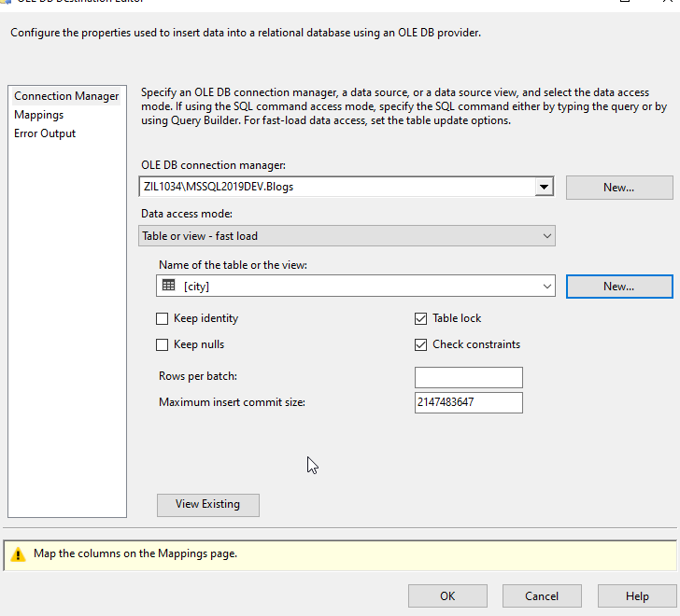Open the Data access mode dropdown
This screenshot has width=680, height=616.
tap(347, 236)
